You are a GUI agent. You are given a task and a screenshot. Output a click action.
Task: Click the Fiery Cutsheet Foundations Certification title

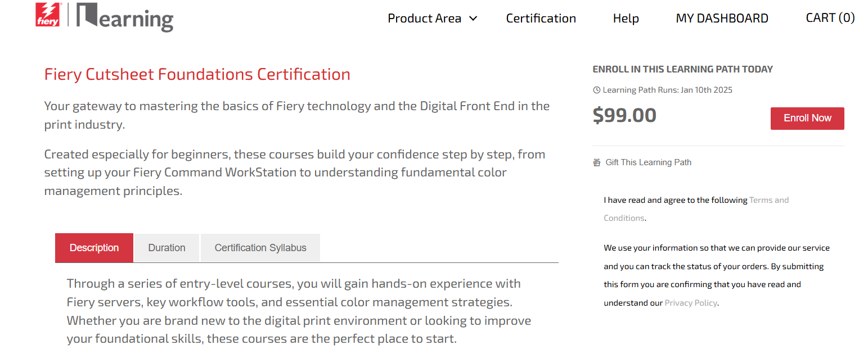[x=197, y=74]
